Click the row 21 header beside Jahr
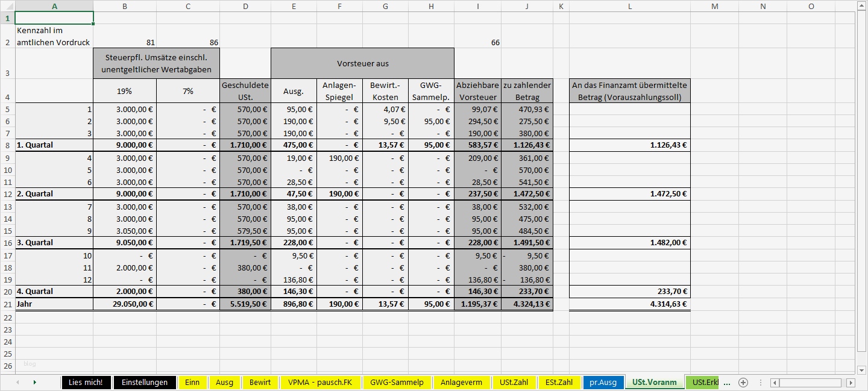This screenshot has width=868, height=391. pyautogui.click(x=8, y=304)
